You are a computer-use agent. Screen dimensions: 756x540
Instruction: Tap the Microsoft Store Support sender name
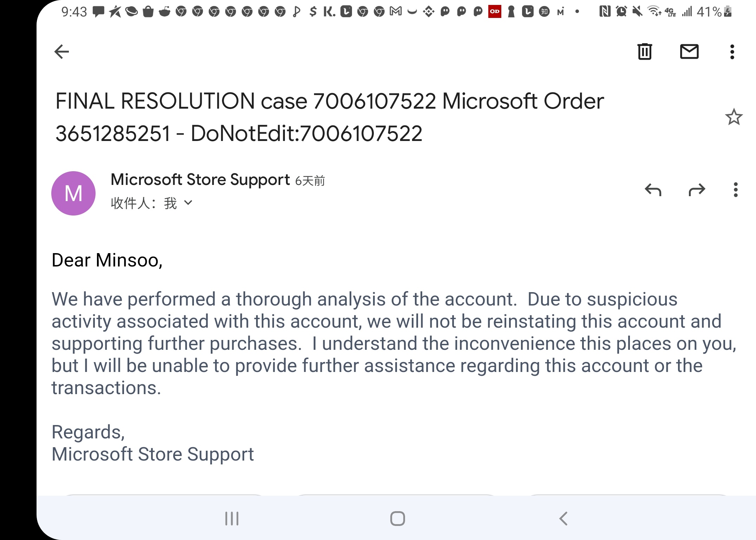pos(200,180)
